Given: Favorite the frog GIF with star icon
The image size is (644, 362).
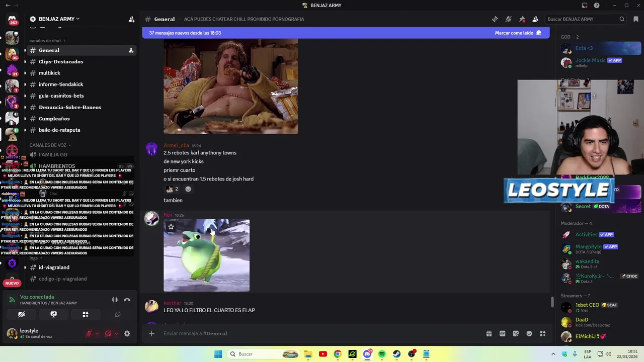Looking at the screenshot, I should [171, 227].
